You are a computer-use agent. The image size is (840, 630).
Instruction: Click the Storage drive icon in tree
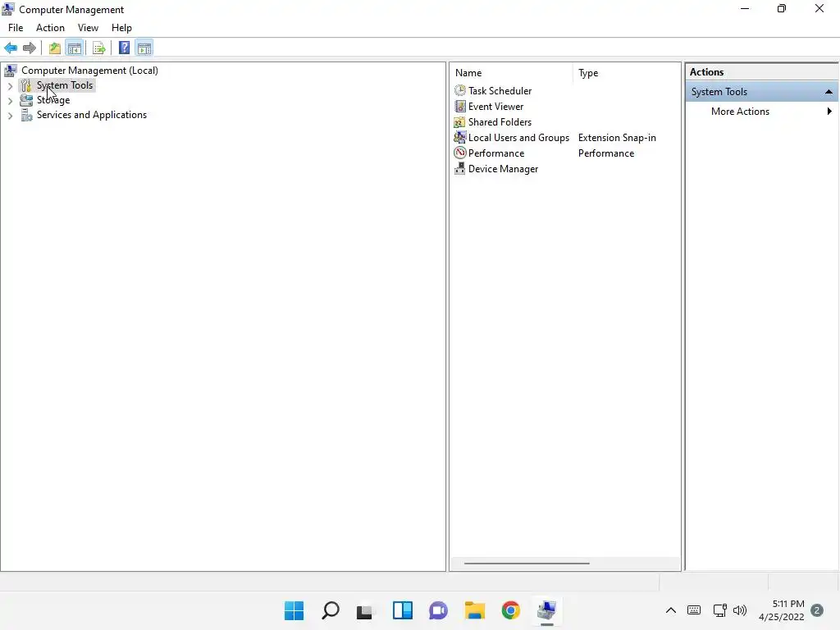pos(26,100)
